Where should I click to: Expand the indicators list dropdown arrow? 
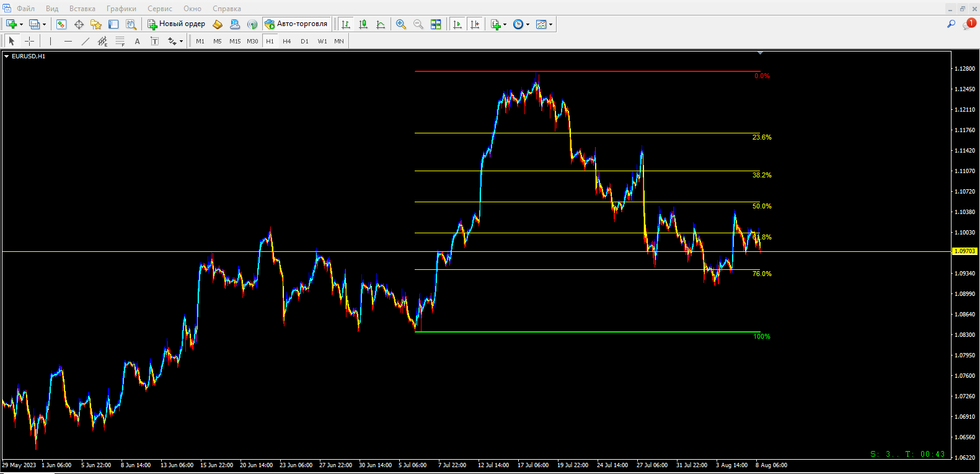505,25
